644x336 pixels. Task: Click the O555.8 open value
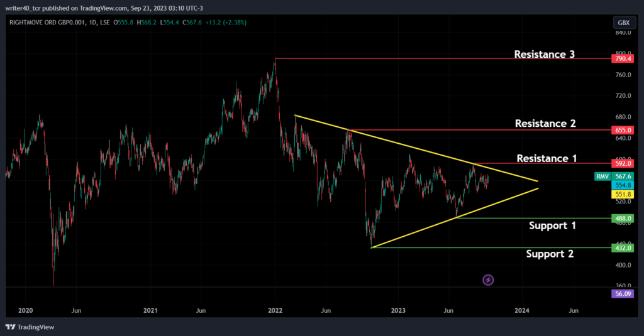tap(123, 23)
